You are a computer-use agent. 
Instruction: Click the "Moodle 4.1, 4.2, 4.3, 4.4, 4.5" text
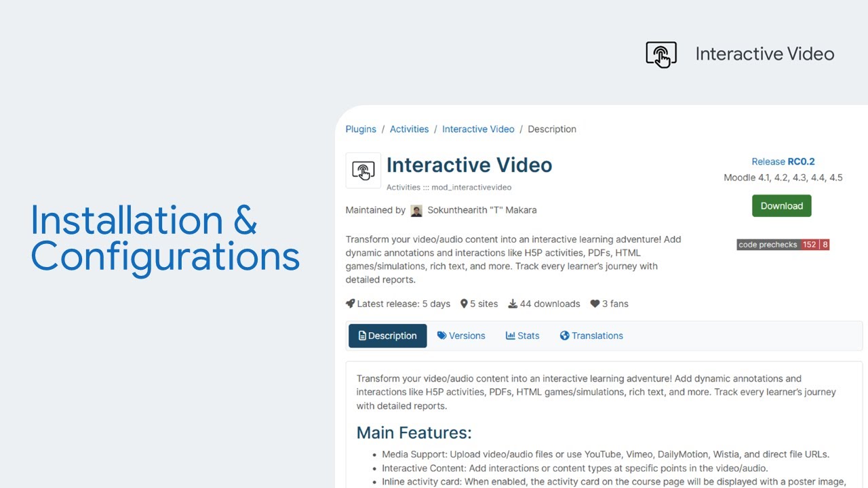pyautogui.click(x=783, y=178)
